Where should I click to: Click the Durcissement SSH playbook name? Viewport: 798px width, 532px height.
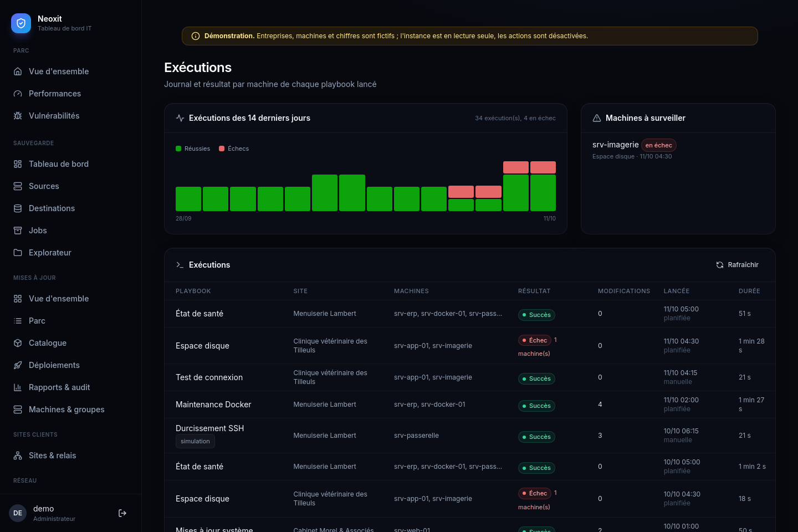(x=210, y=428)
